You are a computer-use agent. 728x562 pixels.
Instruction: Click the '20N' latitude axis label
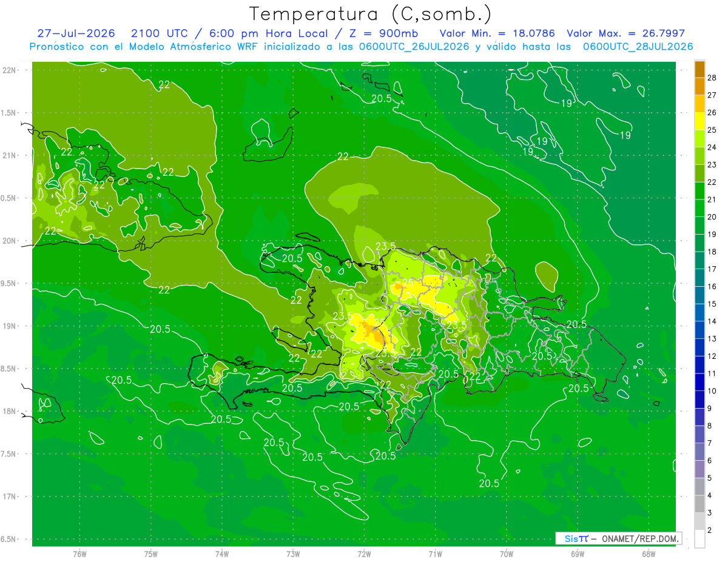pyautogui.click(x=10, y=241)
